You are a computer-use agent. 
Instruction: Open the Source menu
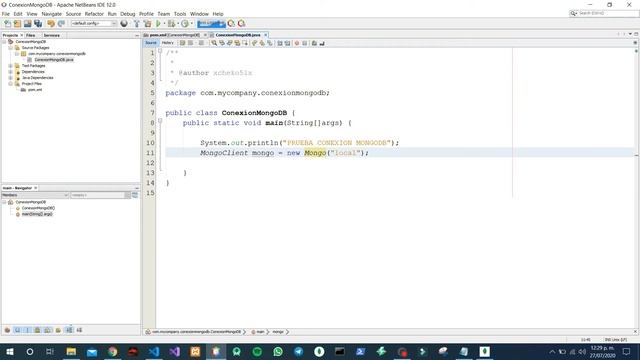tap(73, 14)
